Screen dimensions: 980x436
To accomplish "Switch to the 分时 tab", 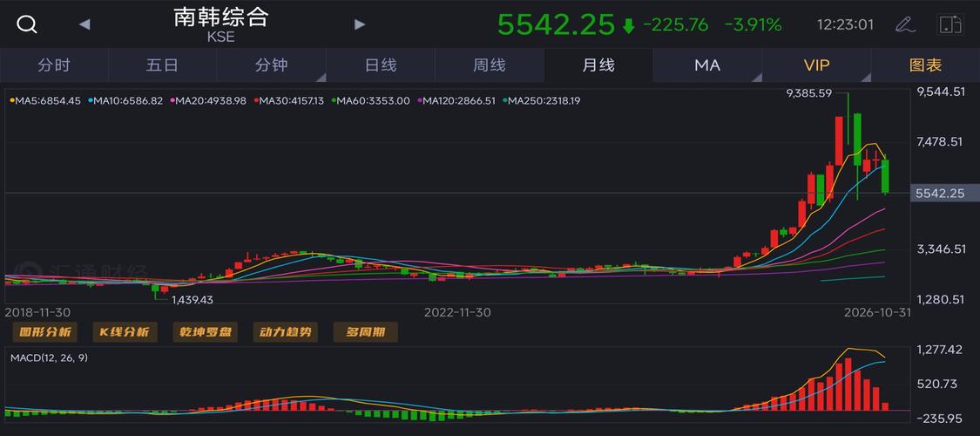I will coord(54,65).
